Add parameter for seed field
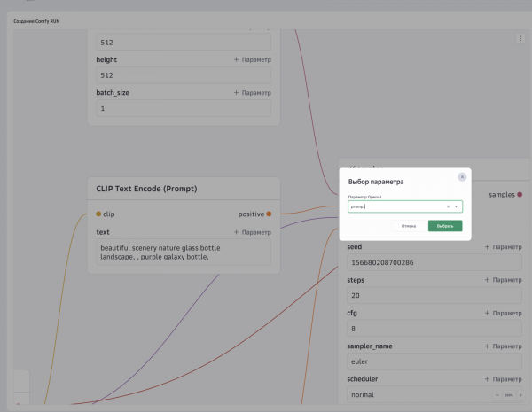This screenshot has width=532, height=412. (x=503, y=247)
